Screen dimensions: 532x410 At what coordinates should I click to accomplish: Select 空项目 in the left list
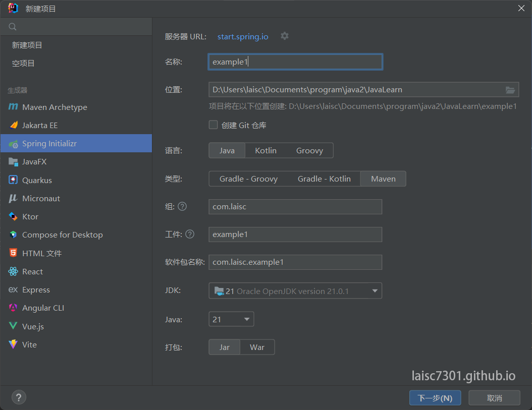click(24, 64)
